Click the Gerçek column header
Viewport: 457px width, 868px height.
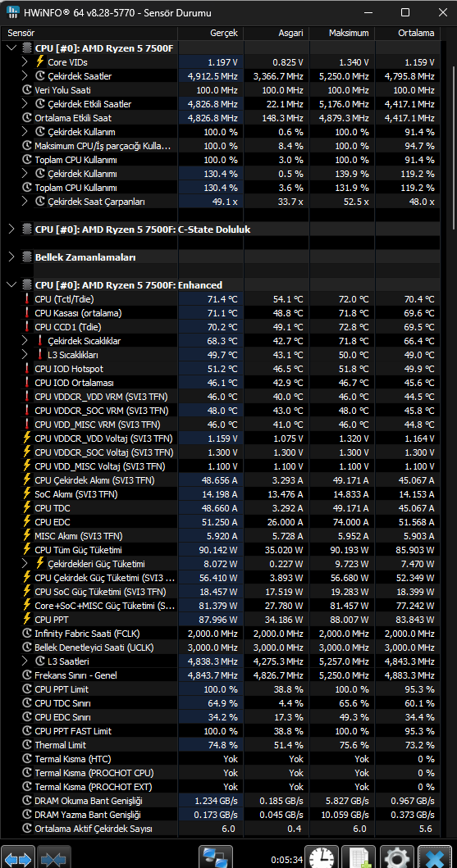point(211,34)
